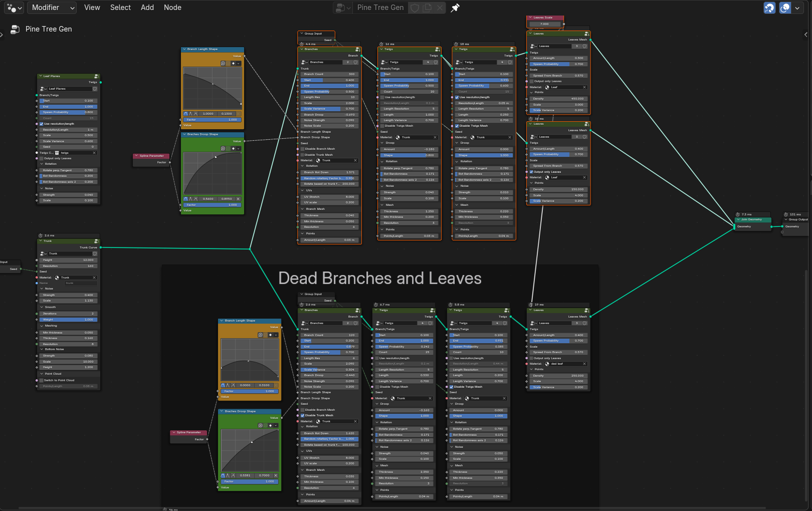Set auto handle type on Braches Droop Shape
Viewport: 812px width, 511px height.
186,199
